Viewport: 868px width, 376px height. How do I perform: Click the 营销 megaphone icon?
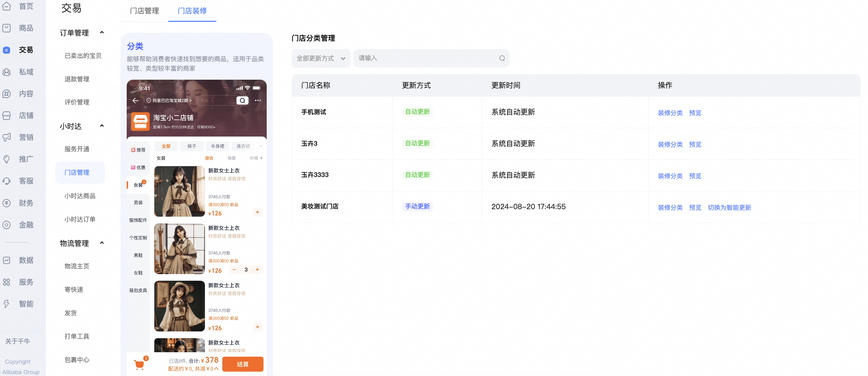[x=7, y=137]
